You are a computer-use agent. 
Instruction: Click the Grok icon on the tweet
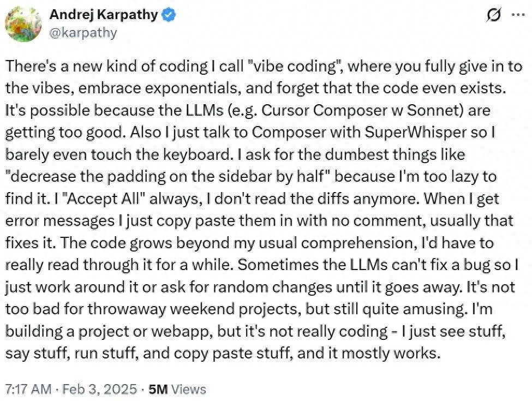[494, 16]
